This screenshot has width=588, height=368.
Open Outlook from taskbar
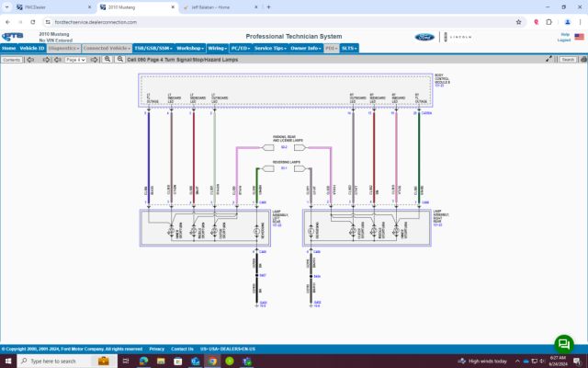point(195,361)
